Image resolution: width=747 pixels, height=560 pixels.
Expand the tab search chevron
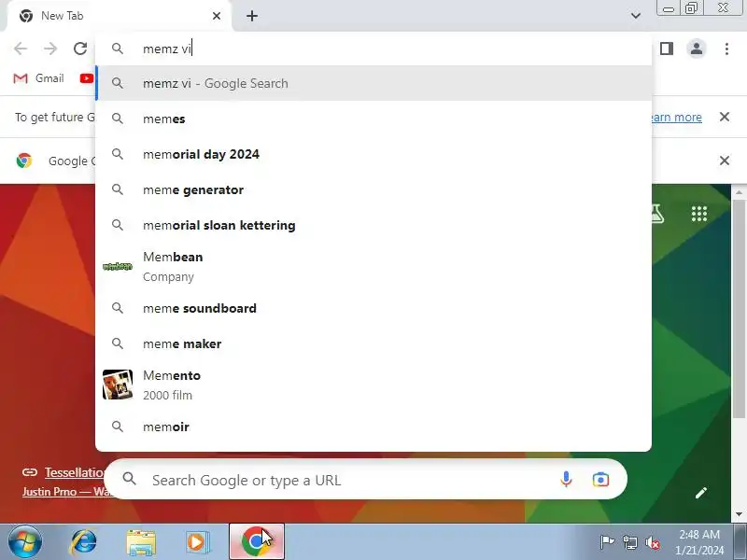point(636,16)
